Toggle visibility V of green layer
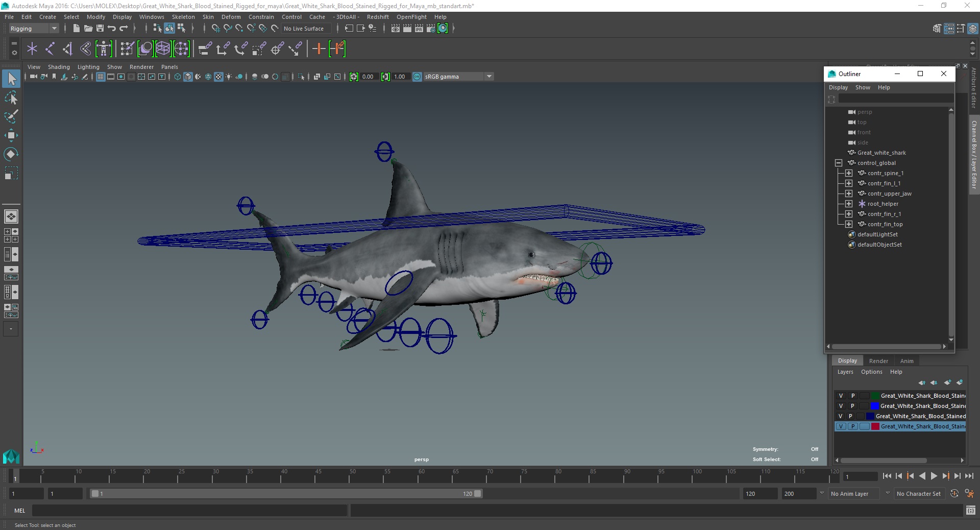The image size is (980, 530). click(841, 396)
